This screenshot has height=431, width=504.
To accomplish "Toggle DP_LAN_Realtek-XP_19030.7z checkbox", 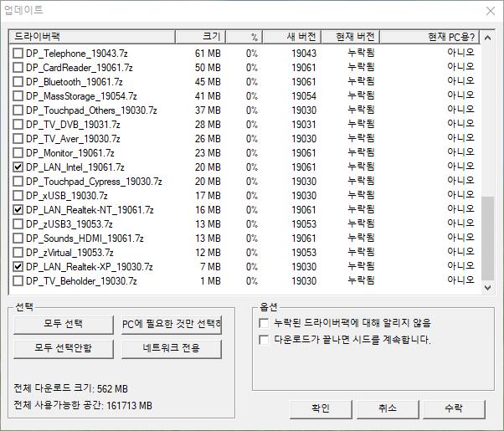I will (18, 267).
